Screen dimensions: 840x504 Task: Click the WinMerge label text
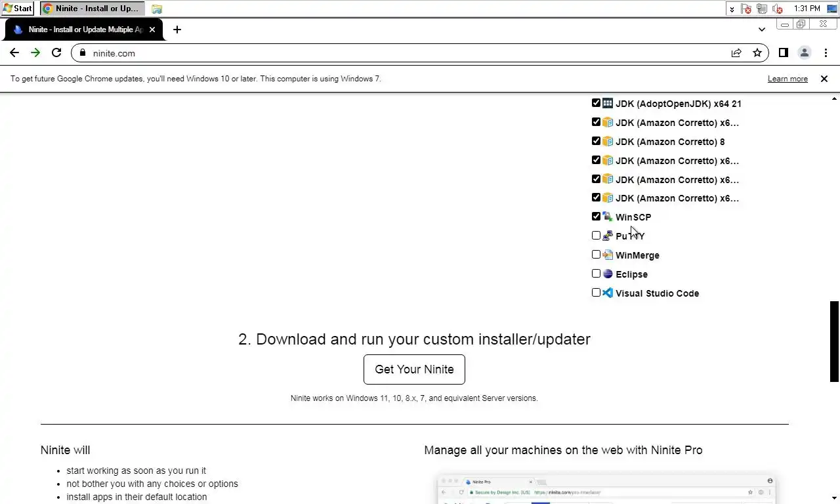coord(637,255)
